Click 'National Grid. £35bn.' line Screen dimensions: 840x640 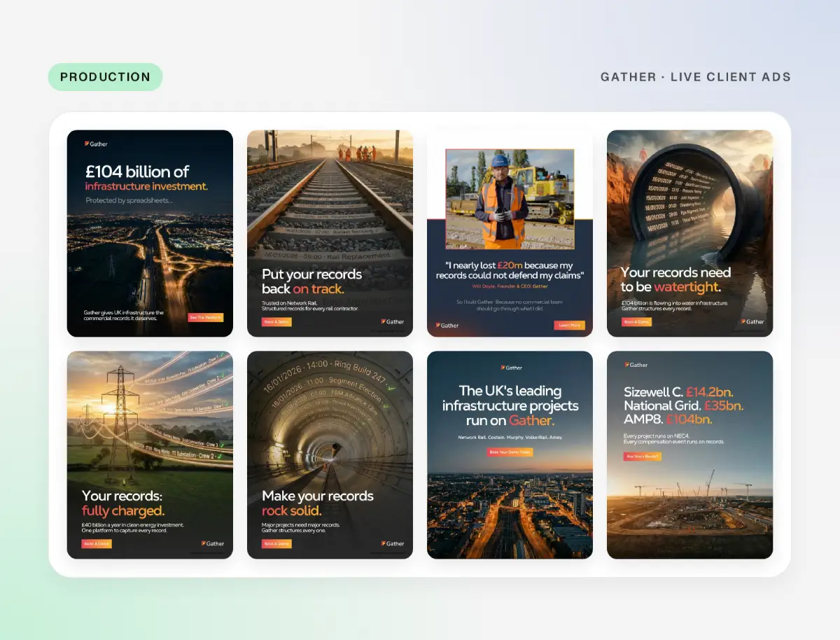pyautogui.click(x=683, y=405)
